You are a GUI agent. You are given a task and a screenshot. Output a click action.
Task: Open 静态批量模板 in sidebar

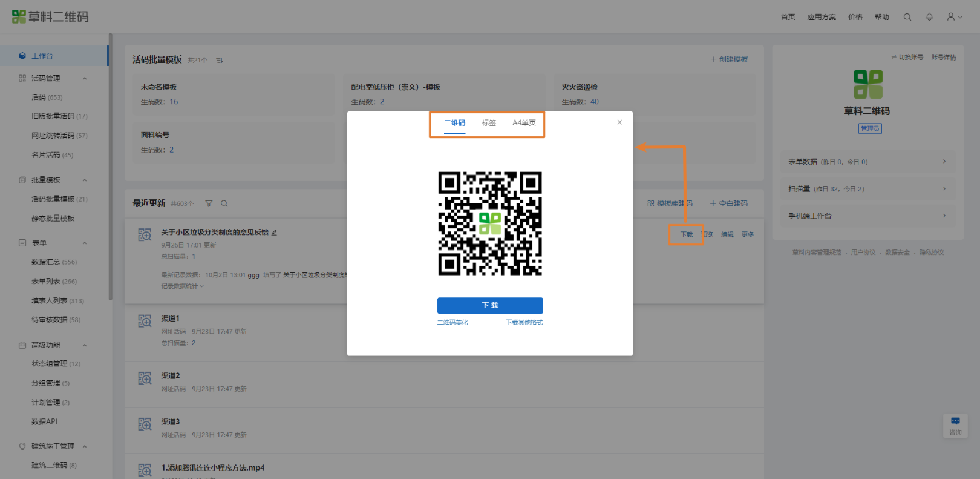53,218
